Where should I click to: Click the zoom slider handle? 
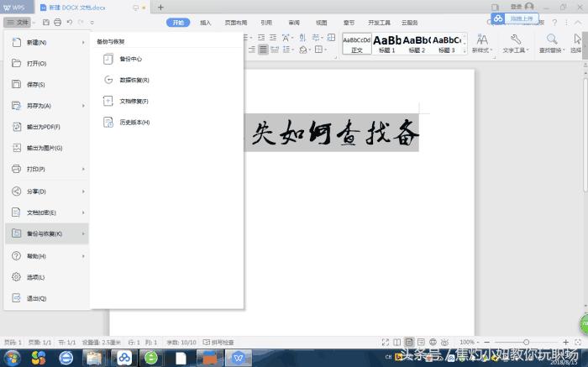tap(526, 342)
